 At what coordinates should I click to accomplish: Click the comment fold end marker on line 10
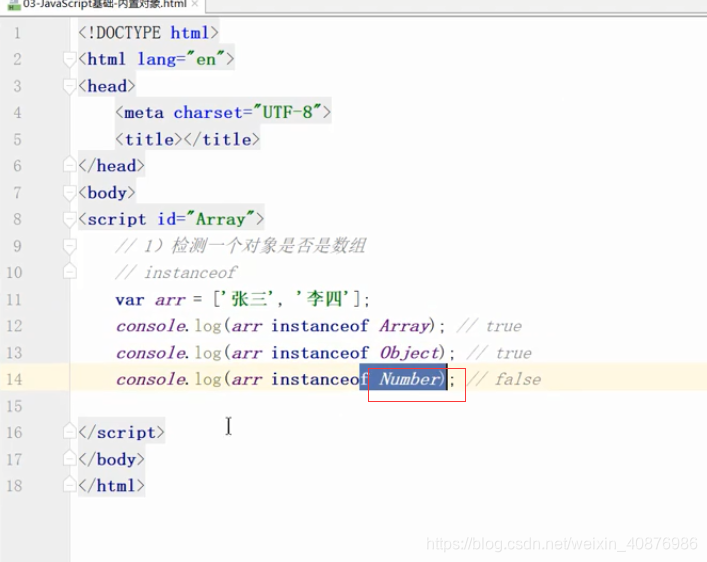coord(69,272)
